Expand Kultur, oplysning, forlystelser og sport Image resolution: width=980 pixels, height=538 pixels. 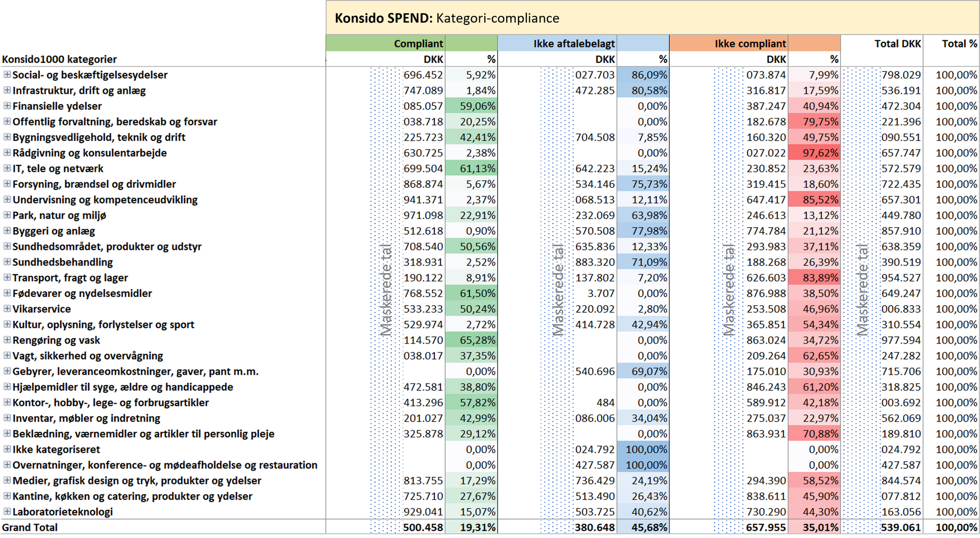point(7,324)
